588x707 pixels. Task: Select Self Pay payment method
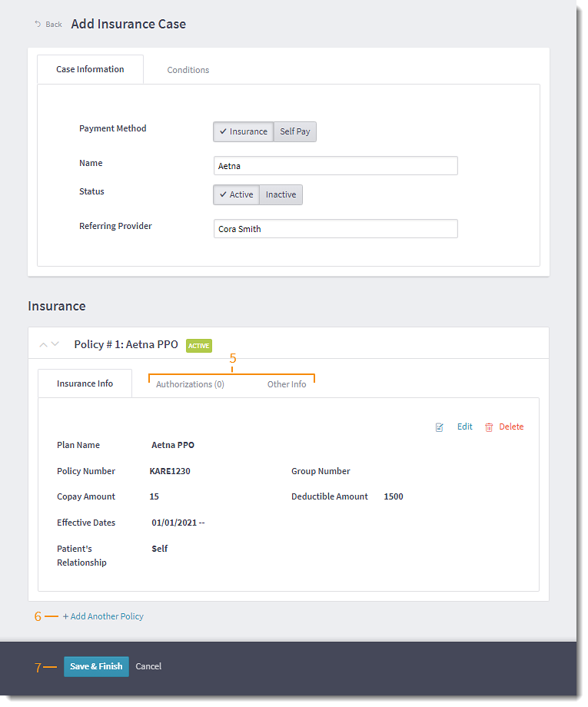click(295, 131)
